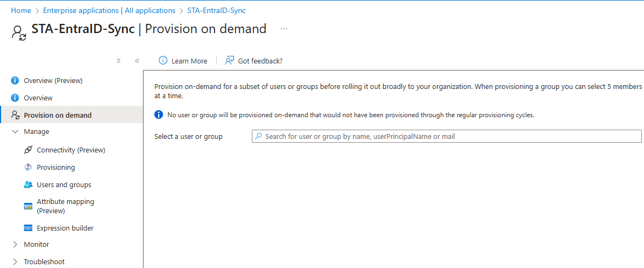The height and width of the screenshot is (268, 644).
Task: Click the Provisioning sync icon
Action: (28, 168)
